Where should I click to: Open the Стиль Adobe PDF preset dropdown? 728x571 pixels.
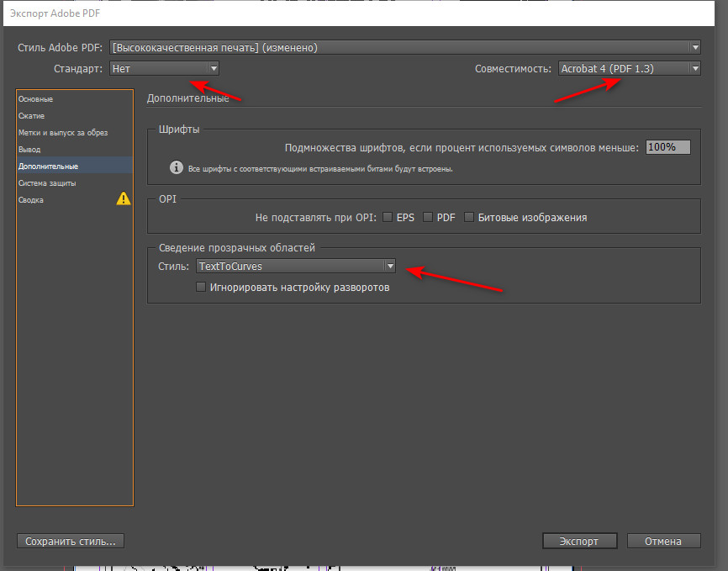pyautogui.click(x=405, y=47)
